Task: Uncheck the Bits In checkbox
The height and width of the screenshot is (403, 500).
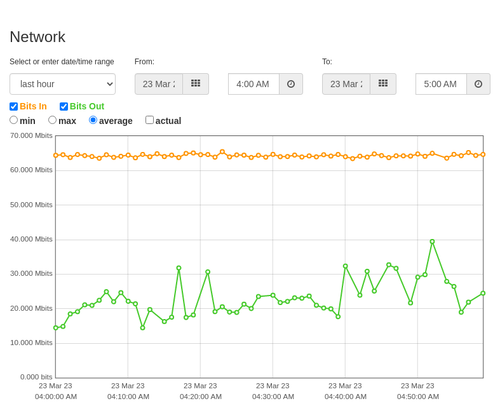Action: click(x=14, y=106)
